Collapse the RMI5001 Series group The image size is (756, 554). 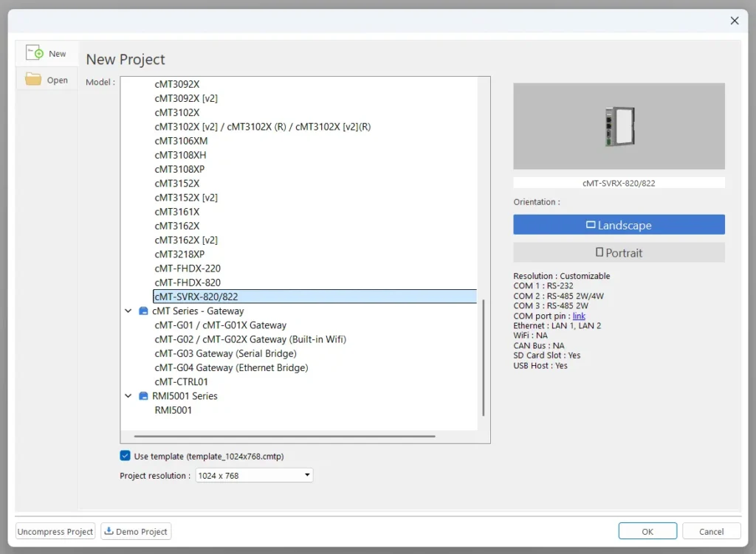tap(129, 396)
